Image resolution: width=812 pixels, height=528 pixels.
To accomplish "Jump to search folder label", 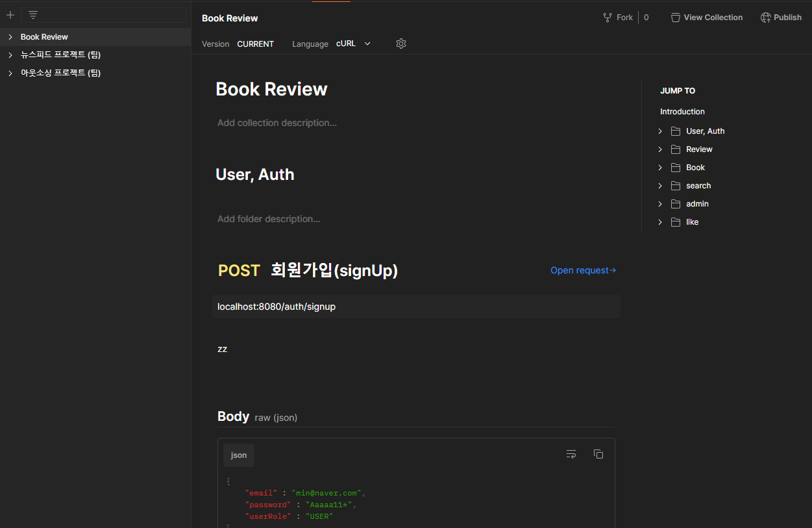I will pos(698,186).
